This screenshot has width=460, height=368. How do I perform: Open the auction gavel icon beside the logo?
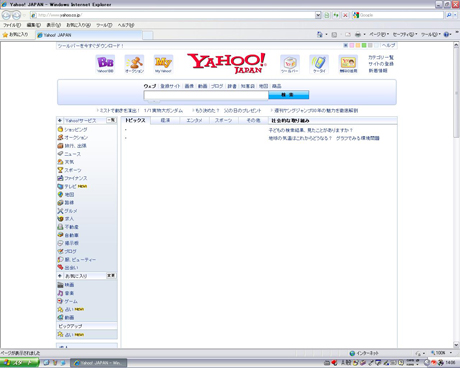tap(134, 64)
